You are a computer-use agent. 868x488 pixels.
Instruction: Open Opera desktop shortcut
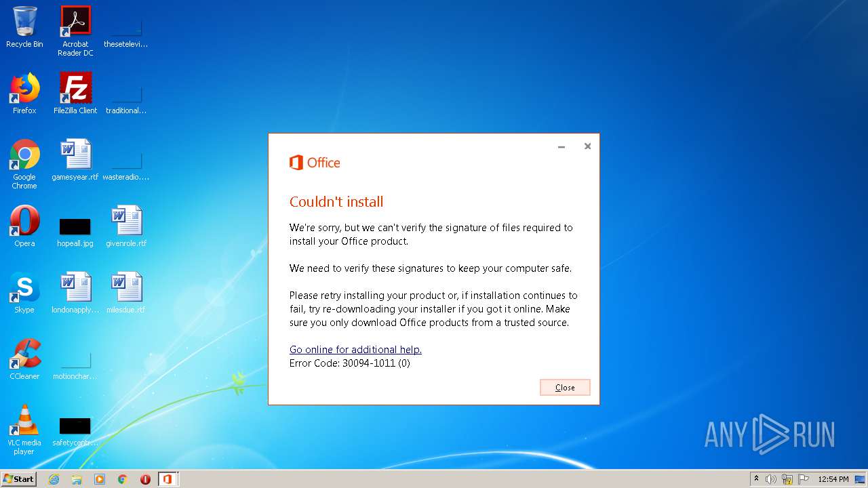[24, 226]
